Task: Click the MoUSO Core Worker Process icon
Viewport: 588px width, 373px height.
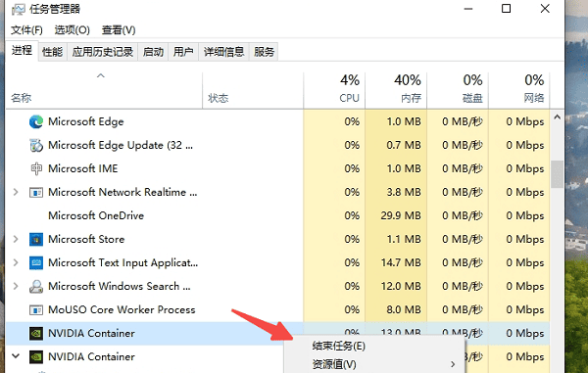Action: point(36,310)
